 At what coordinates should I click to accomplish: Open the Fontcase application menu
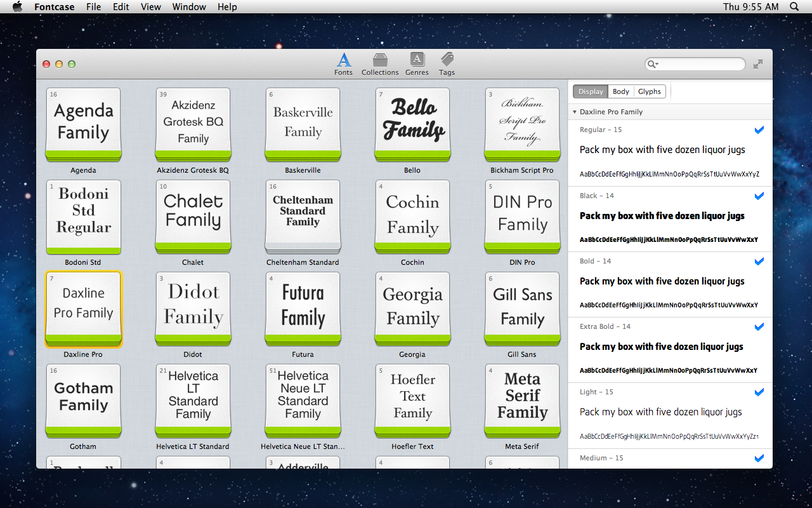[54, 7]
